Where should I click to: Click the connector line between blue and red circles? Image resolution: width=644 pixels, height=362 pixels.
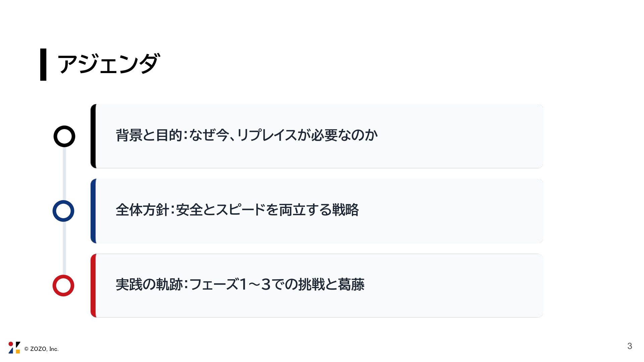[64, 248]
